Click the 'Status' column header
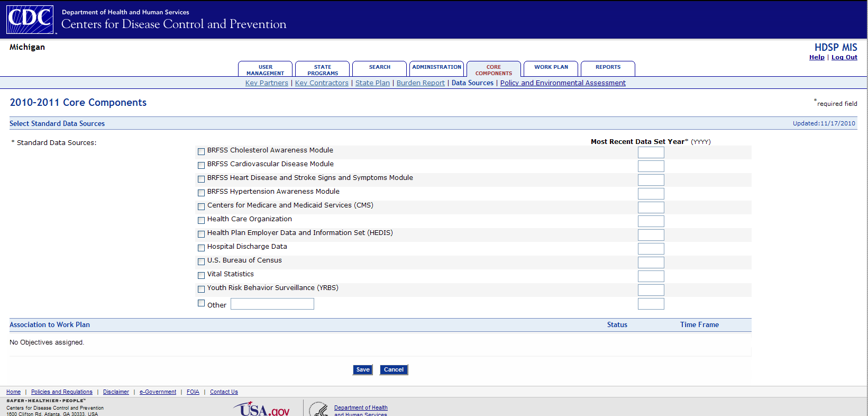Viewport: 868px width, 416px height. (617, 325)
